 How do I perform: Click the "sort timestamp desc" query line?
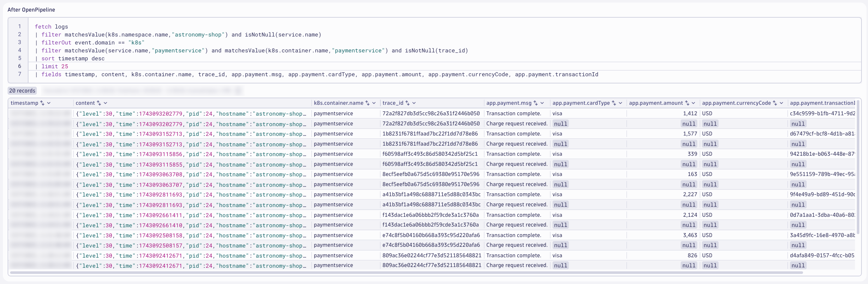pyautogui.click(x=70, y=59)
